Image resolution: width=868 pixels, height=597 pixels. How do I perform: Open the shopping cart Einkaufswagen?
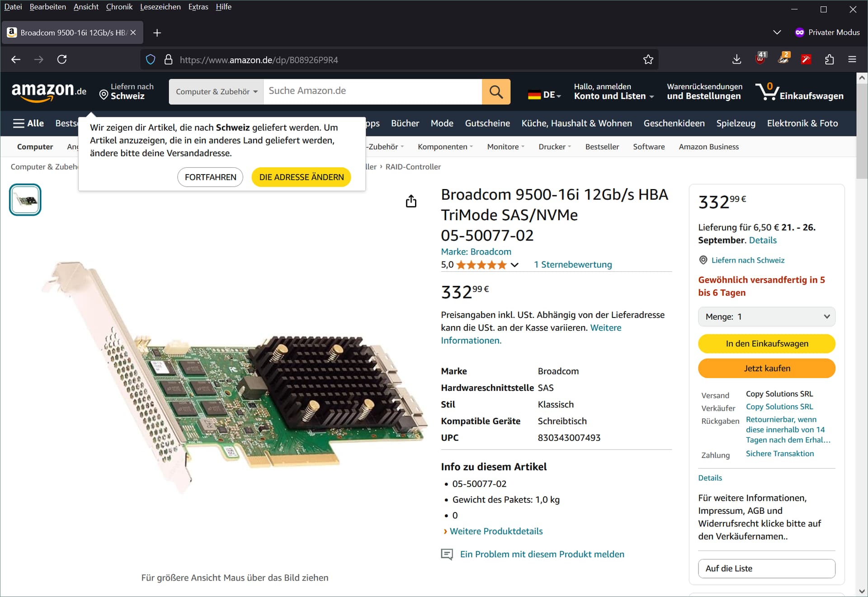click(x=799, y=92)
